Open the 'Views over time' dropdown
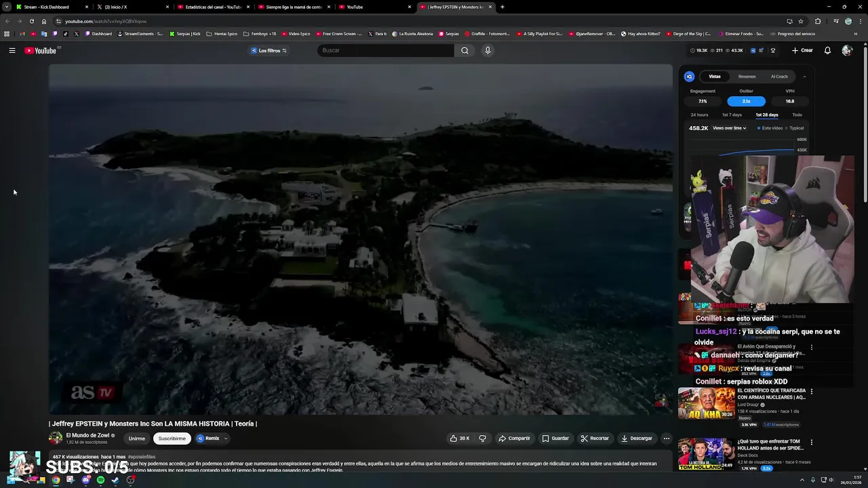 pyautogui.click(x=730, y=128)
